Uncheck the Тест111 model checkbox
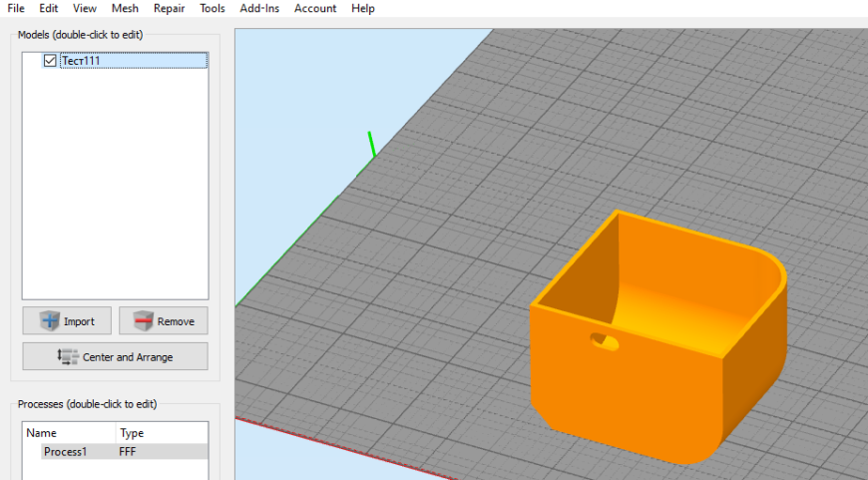 50,60
